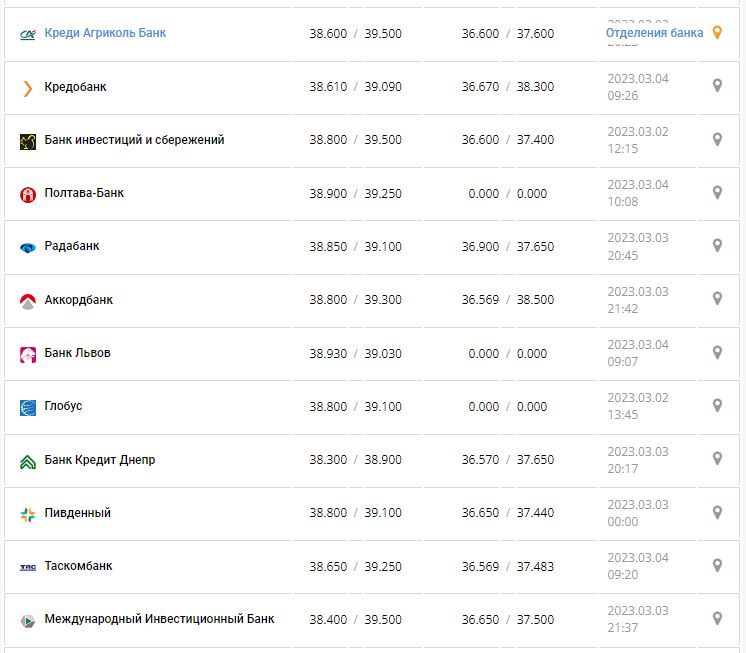This screenshot has width=746, height=653.
Task: Open the Креди Агриколь Банк link
Action: 105,33
